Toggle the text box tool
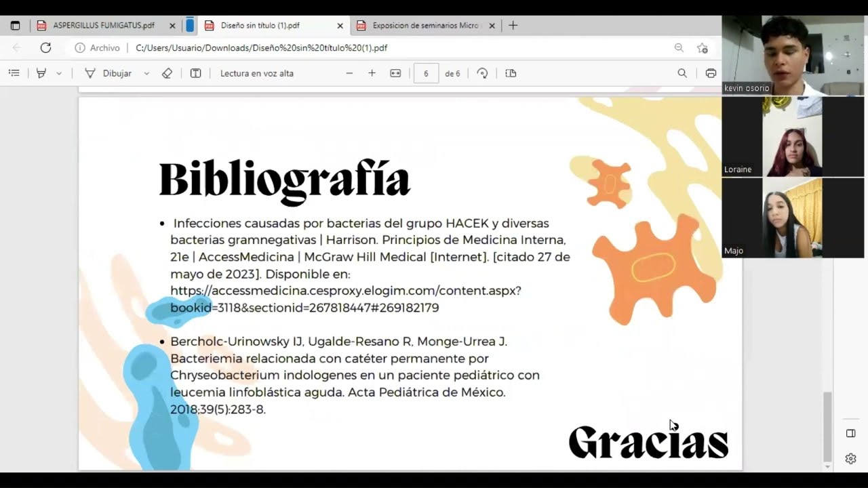The height and width of the screenshot is (488, 868). tap(196, 73)
